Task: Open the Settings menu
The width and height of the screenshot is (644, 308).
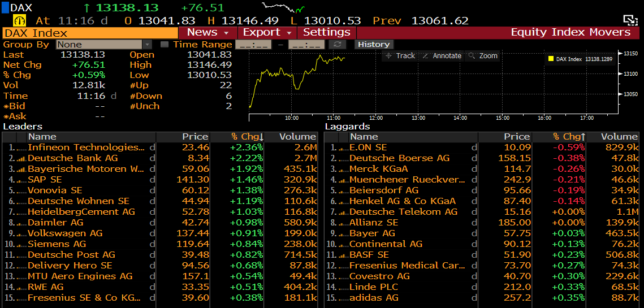Action: coord(326,32)
